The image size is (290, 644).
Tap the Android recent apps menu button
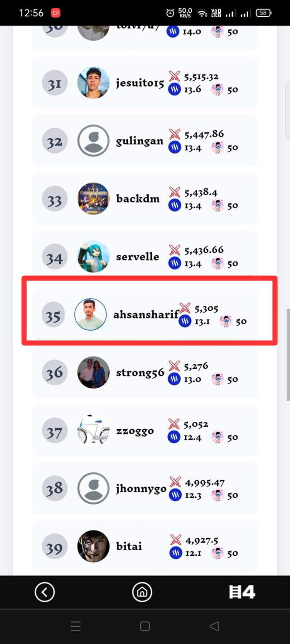coord(76,626)
